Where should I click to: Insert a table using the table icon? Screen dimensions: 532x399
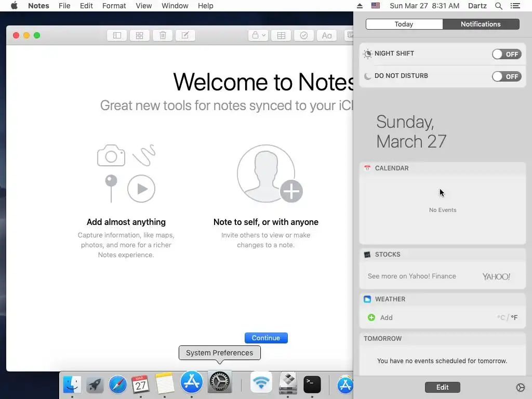click(x=281, y=35)
